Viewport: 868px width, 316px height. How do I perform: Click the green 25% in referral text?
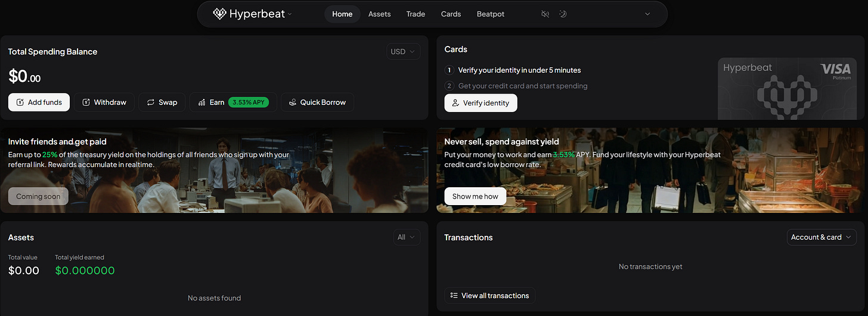[49, 154]
